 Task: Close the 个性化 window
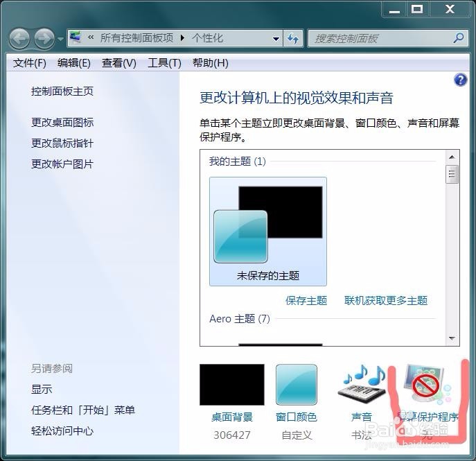click(x=450, y=9)
